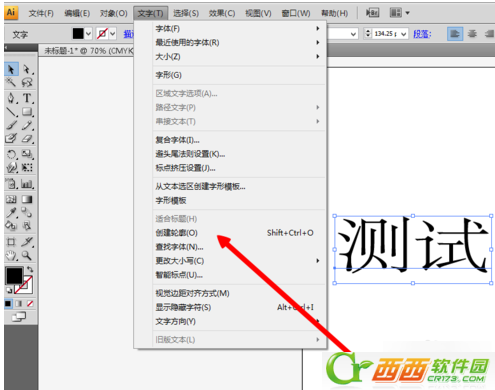Activate the Type tool
The width and height of the screenshot is (495, 390).
27,98
